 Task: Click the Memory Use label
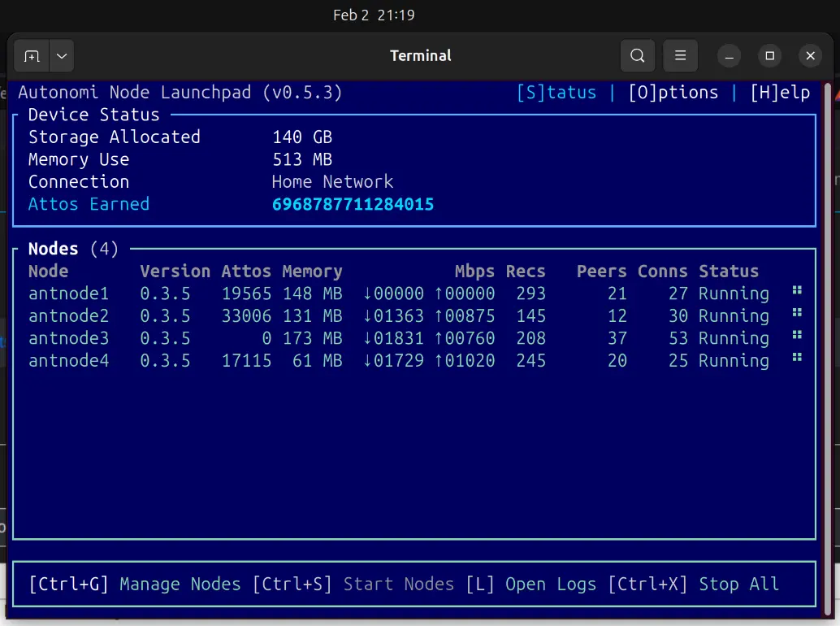click(x=79, y=159)
